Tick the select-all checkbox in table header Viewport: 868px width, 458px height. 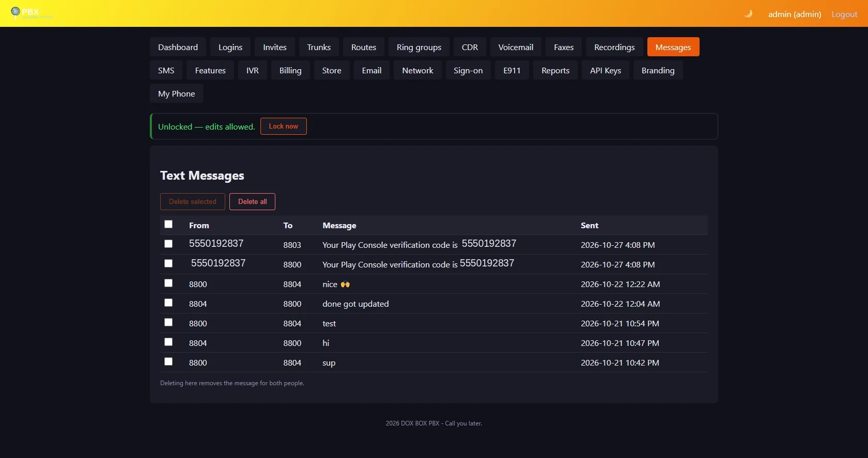pyautogui.click(x=168, y=224)
